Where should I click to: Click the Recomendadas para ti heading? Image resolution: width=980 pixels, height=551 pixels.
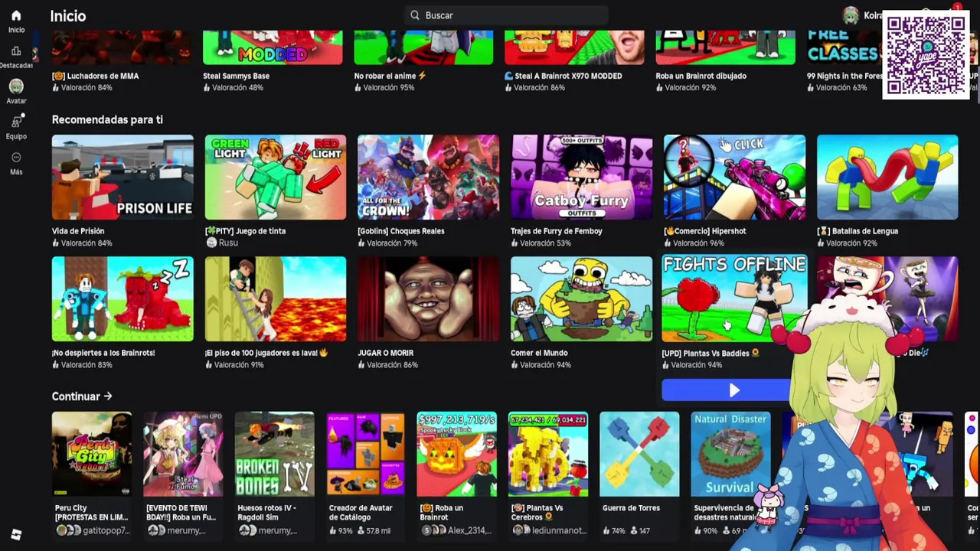tap(107, 119)
